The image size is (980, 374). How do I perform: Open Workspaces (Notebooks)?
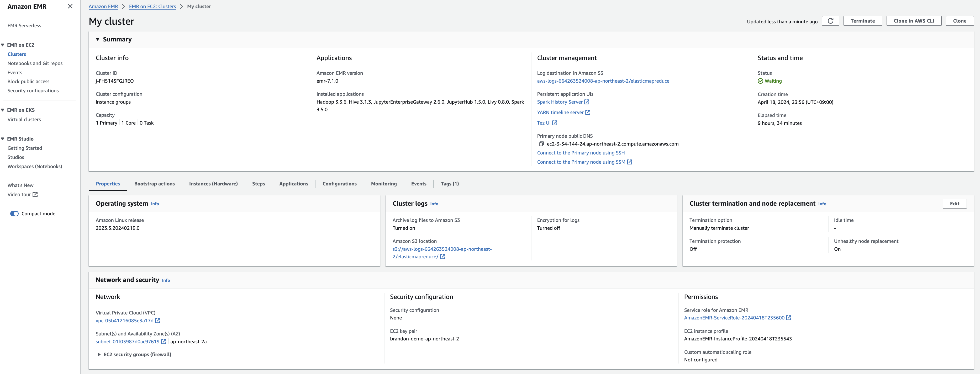coord(35,166)
